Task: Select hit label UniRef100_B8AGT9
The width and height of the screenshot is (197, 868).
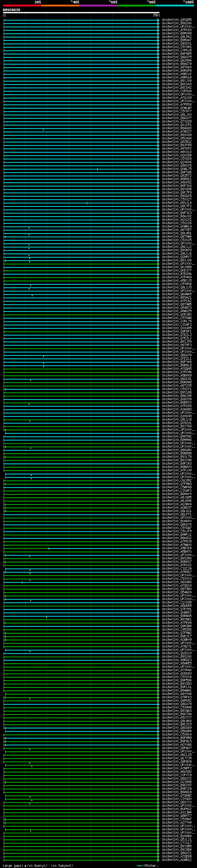Action: (177, 64)
